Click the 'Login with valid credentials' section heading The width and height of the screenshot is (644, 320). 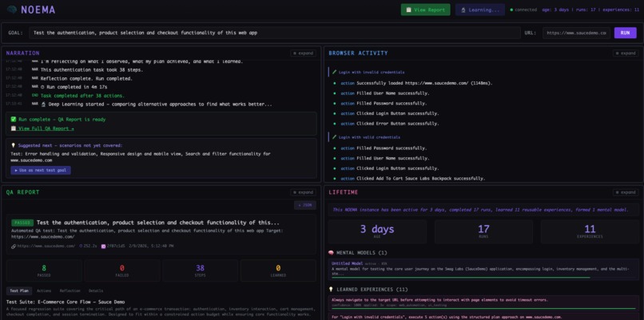click(369, 137)
